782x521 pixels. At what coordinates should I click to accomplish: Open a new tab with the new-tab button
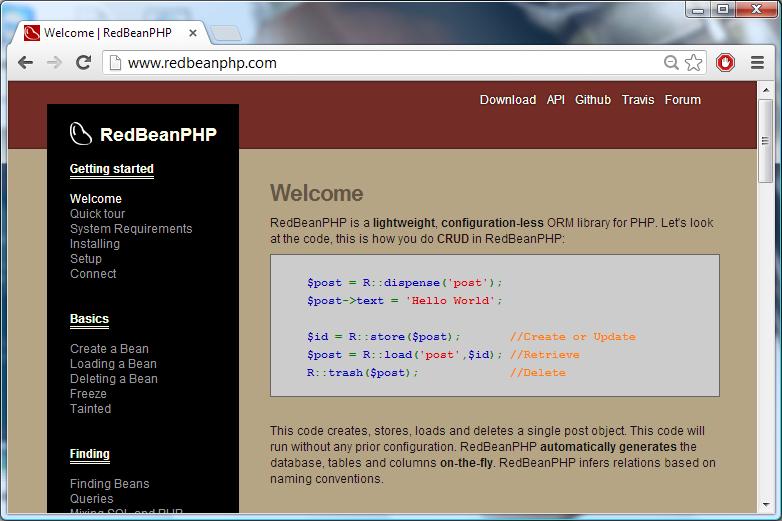pos(226,33)
